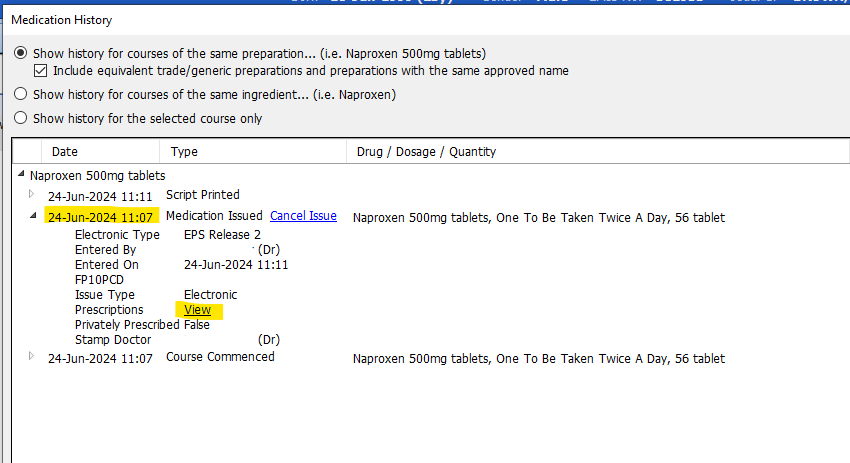This screenshot has height=463, width=850.
Task: Select the Script Printed row text
Action: tap(202, 195)
